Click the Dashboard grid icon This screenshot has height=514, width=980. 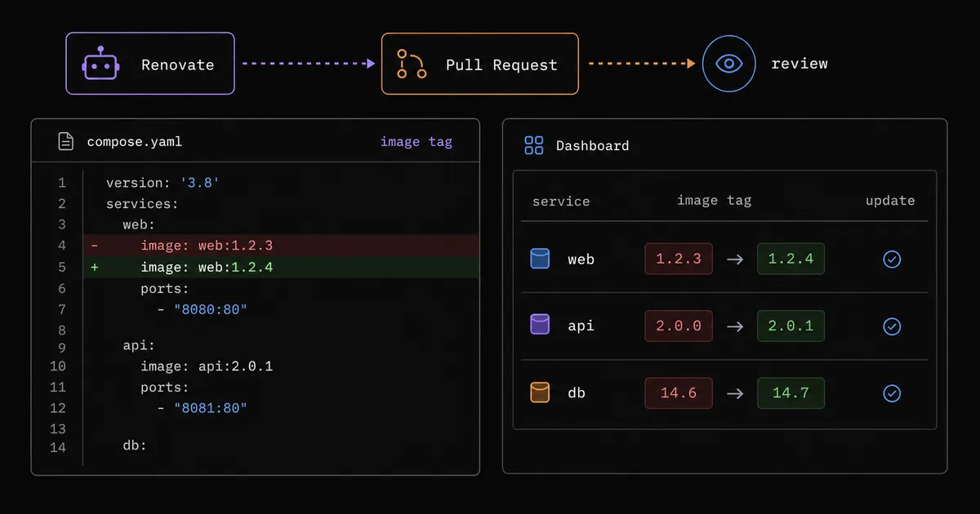534,145
